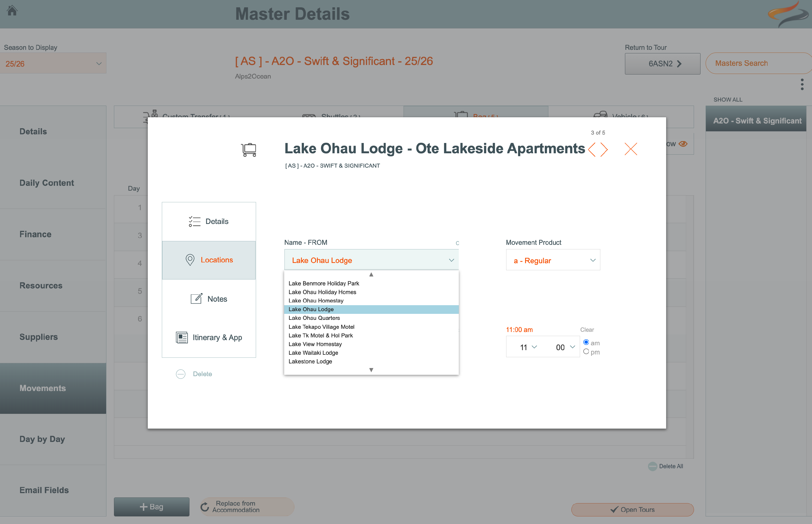Screen dimensions: 812x524
Task: Click the three-dot options menu icon
Action: (x=802, y=84)
